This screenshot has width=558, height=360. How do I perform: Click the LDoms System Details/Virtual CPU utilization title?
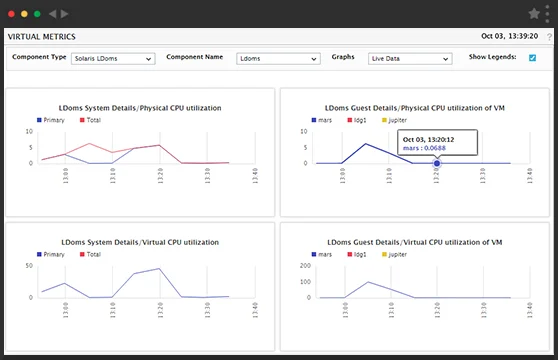click(140, 242)
